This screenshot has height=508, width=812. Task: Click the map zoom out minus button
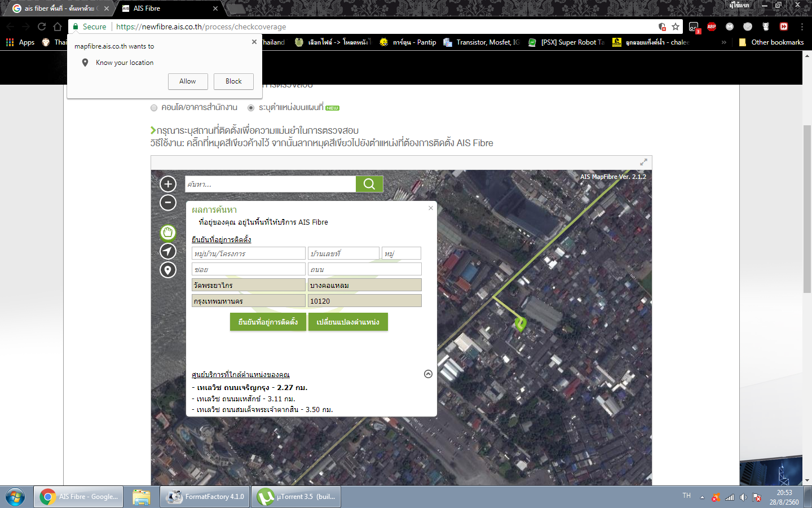pyautogui.click(x=168, y=203)
